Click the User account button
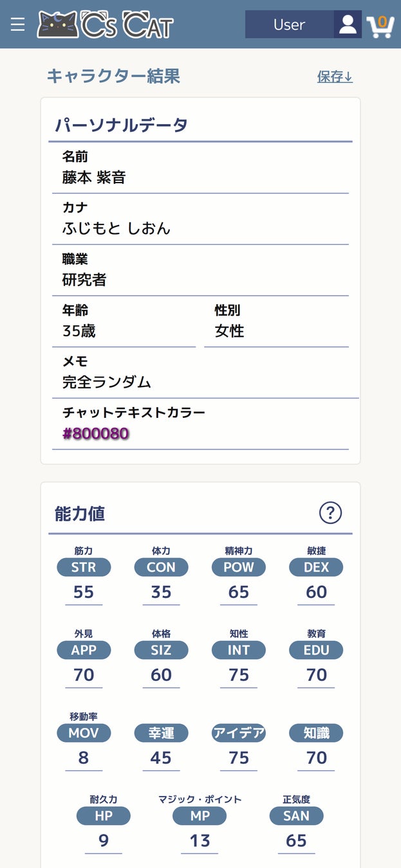 [289, 24]
